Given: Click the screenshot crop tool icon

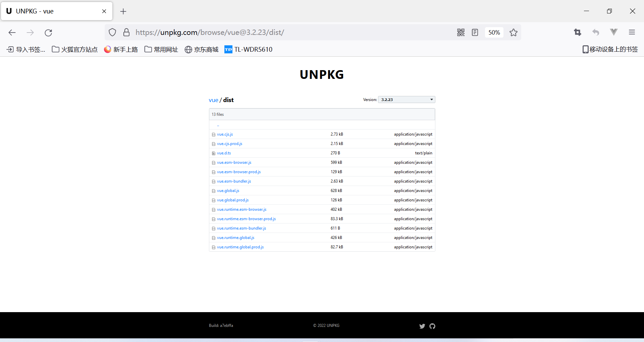Looking at the screenshot, I should (578, 32).
